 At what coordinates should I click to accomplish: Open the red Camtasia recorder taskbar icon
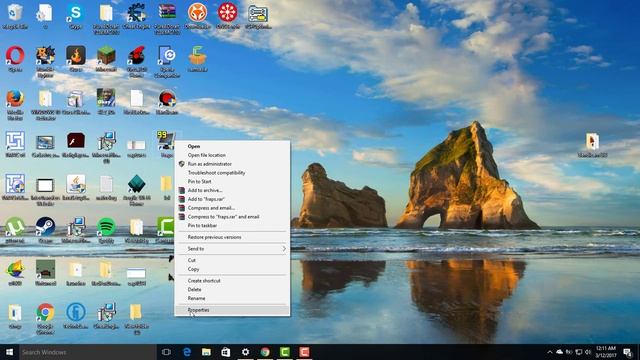click(304, 352)
